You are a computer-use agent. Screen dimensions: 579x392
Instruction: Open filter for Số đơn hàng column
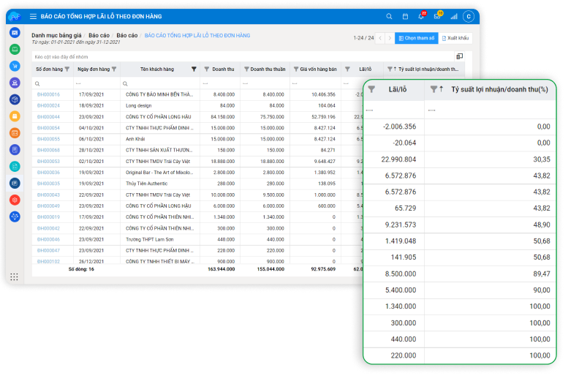[x=67, y=69]
